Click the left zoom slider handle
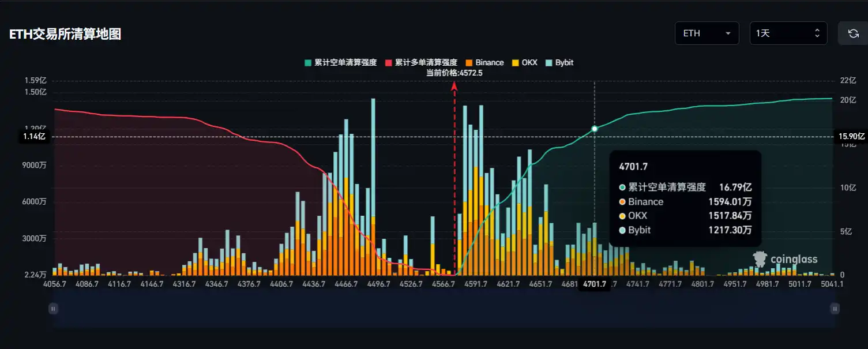 click(x=53, y=309)
